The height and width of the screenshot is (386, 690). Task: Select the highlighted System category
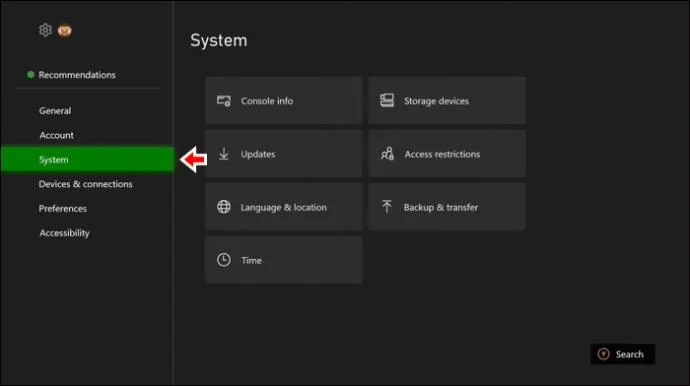coord(88,159)
